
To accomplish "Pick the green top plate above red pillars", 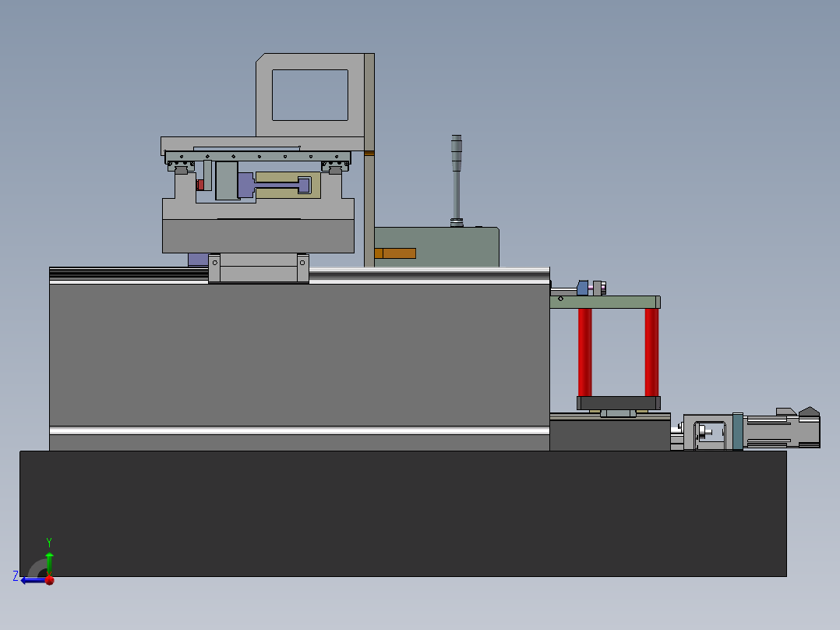I will pyautogui.click(x=605, y=302).
